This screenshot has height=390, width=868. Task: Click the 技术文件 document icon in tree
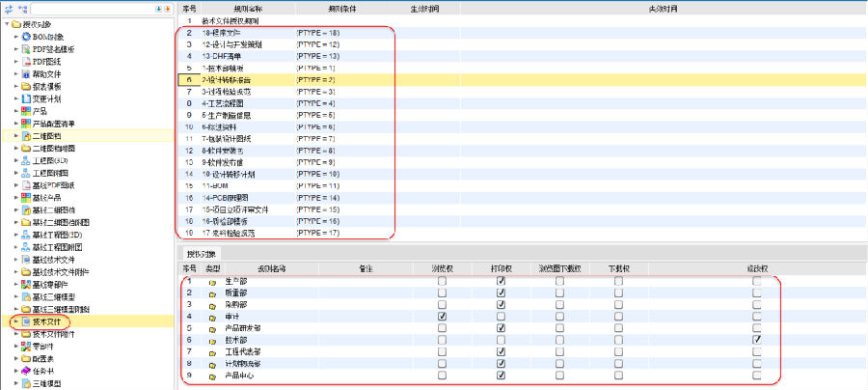pyautogui.click(x=26, y=321)
